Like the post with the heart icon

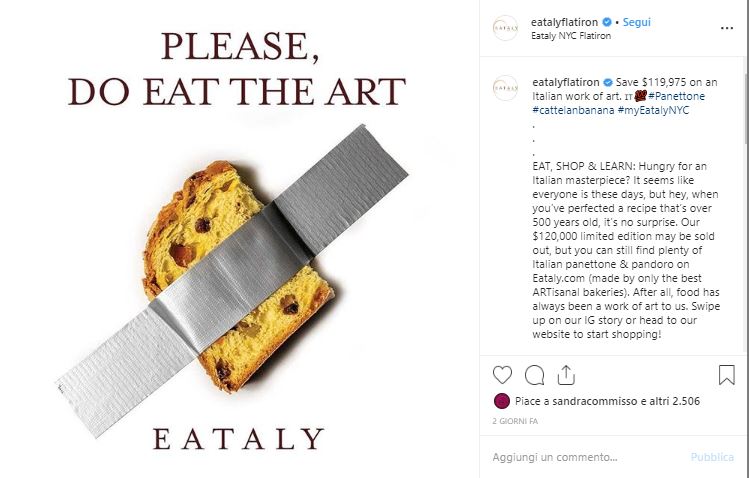coord(502,375)
